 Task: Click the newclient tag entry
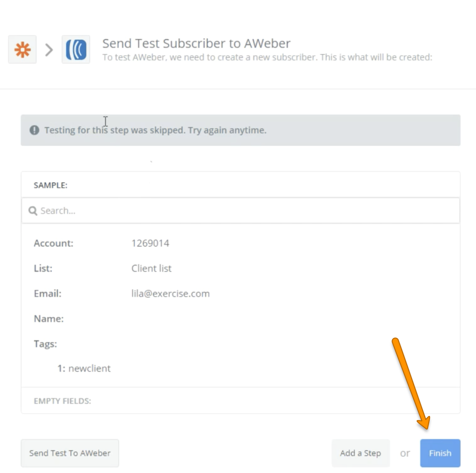coord(84,368)
